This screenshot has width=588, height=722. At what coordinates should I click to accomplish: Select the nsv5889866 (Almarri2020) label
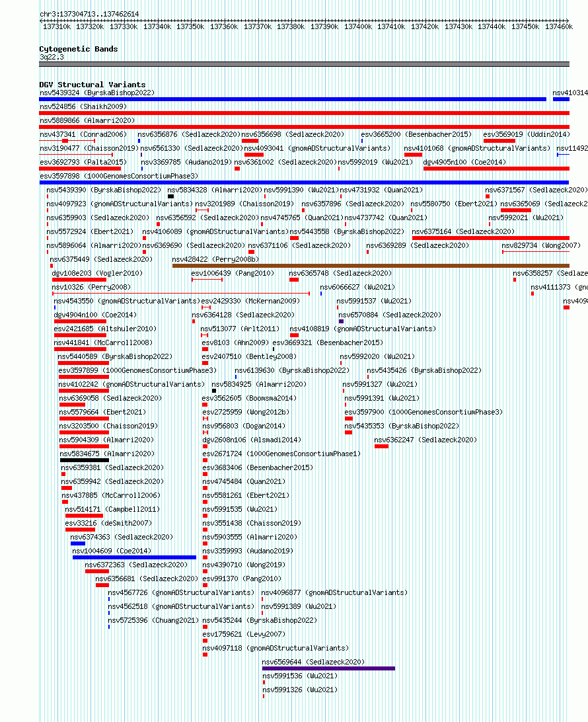(x=87, y=120)
